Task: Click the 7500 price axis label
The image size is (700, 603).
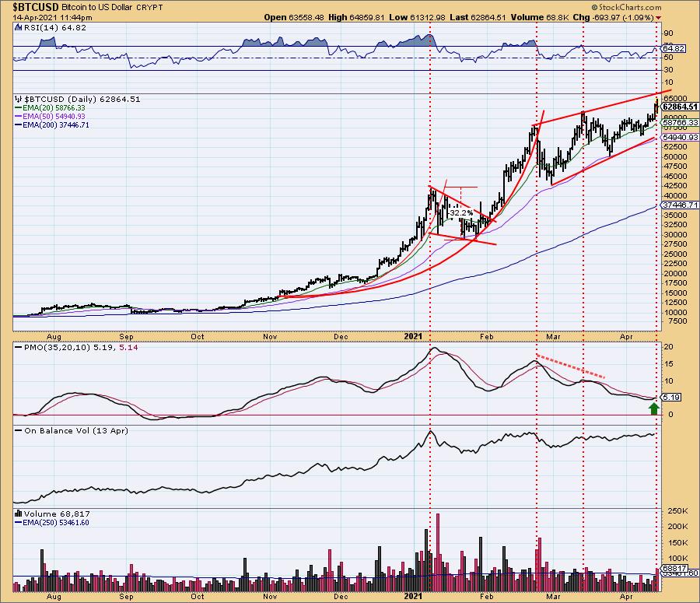Action: pos(677,321)
